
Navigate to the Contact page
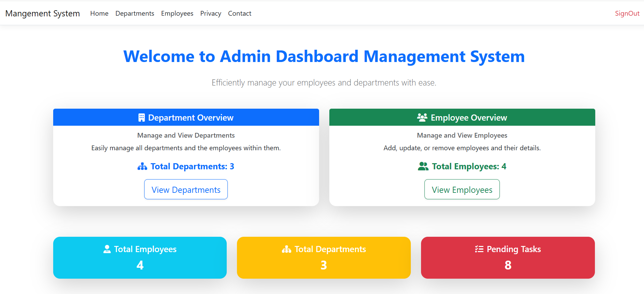(239, 13)
